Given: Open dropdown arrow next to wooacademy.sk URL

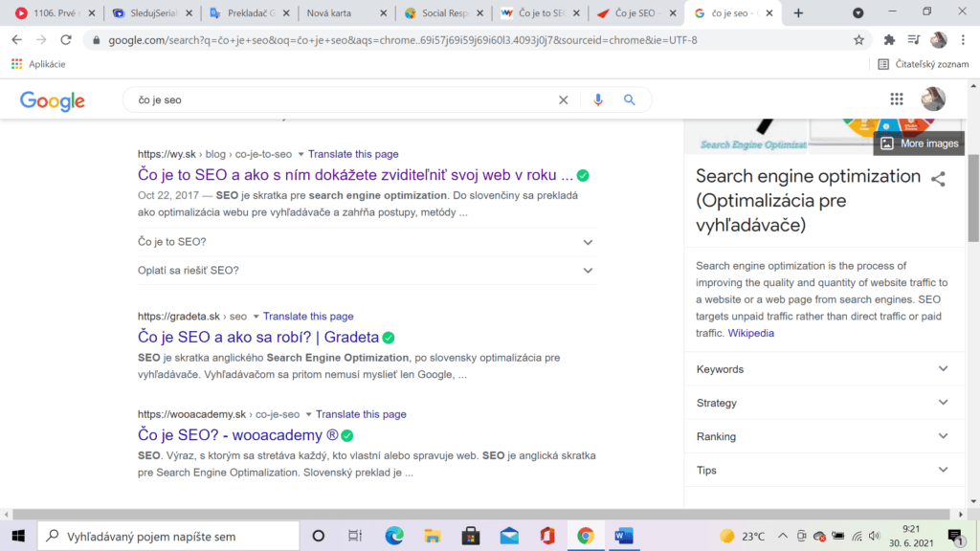Looking at the screenshot, I should [x=308, y=415].
